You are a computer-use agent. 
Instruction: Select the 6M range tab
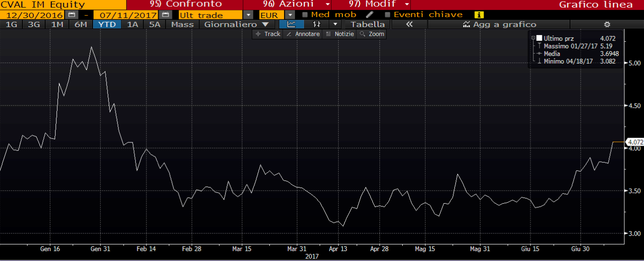(81, 24)
